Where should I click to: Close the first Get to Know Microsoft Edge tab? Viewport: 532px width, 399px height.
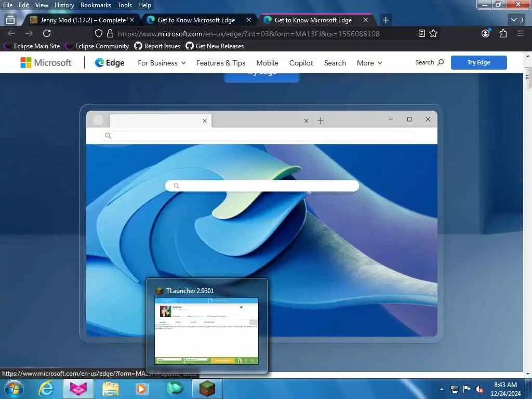(x=249, y=20)
